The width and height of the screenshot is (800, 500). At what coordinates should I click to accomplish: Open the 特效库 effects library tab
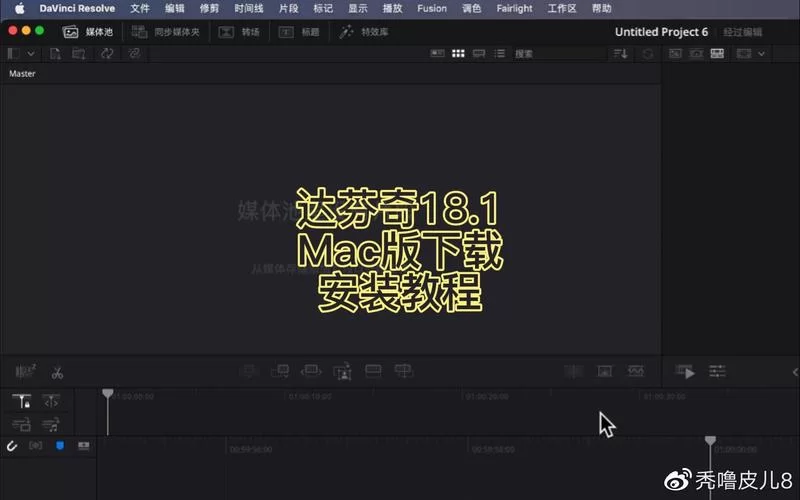pyautogui.click(x=364, y=32)
